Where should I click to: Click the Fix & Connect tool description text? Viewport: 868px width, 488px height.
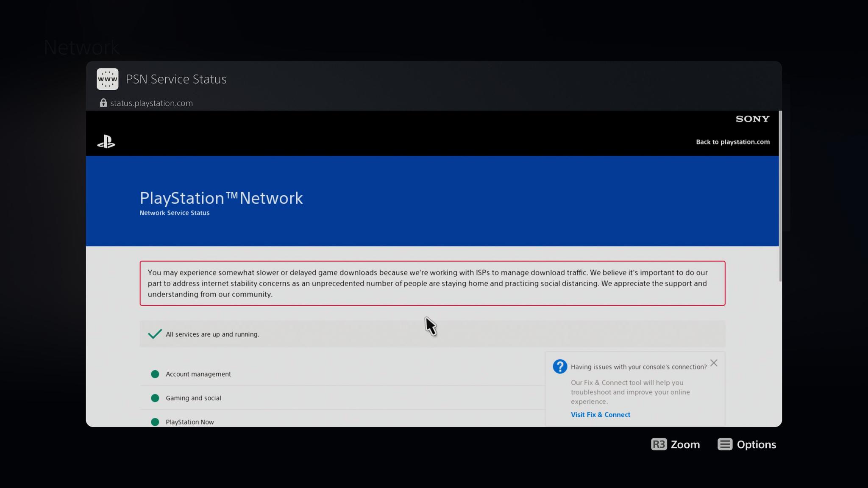coord(630,392)
